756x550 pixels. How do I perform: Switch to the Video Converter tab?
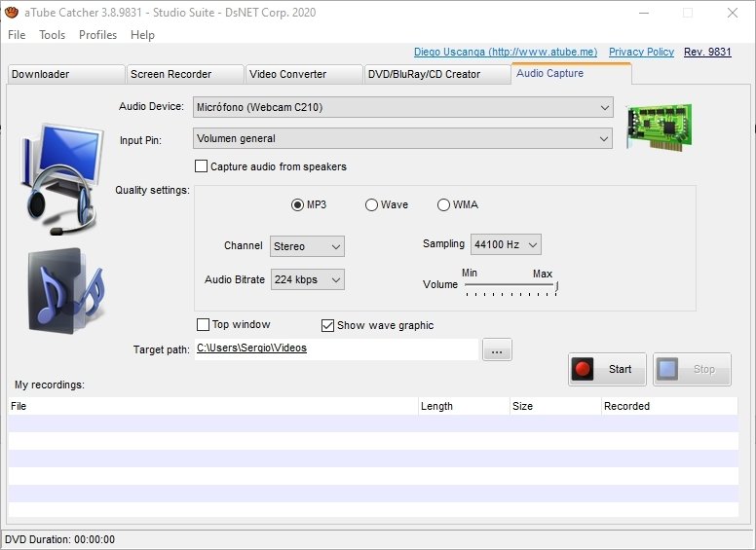[304, 74]
